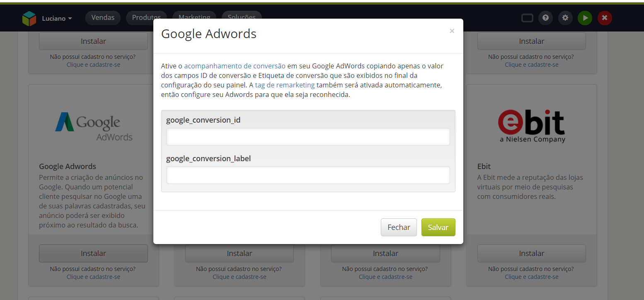Screen dimensions: 644x300
Task: Click the colorful cube logo icon
Action: pos(29,19)
